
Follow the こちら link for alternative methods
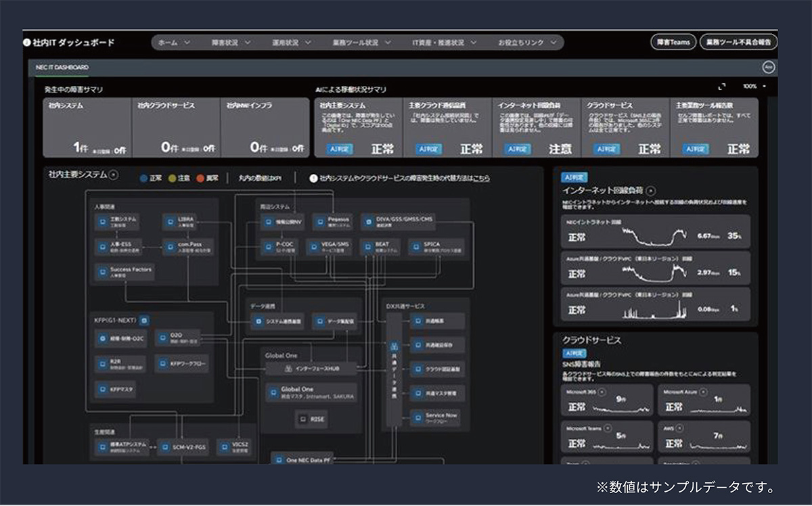[481, 179]
